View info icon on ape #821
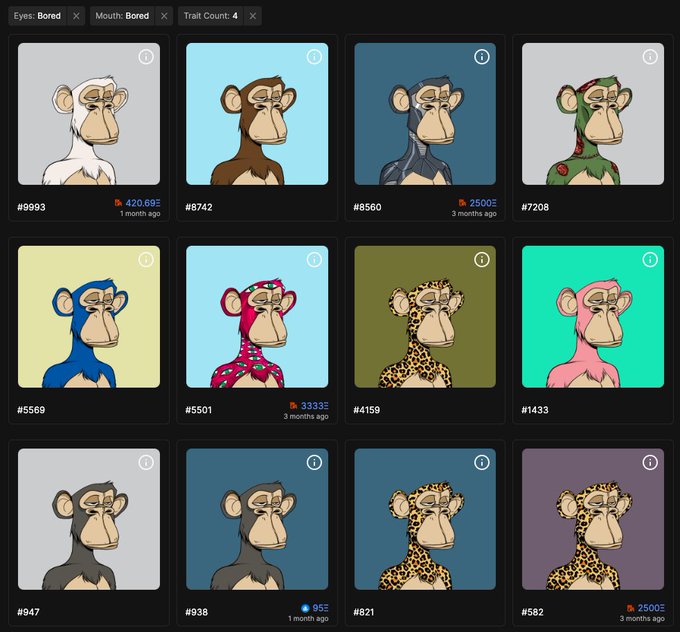Screen dimensions: 680x632 tap(481, 462)
